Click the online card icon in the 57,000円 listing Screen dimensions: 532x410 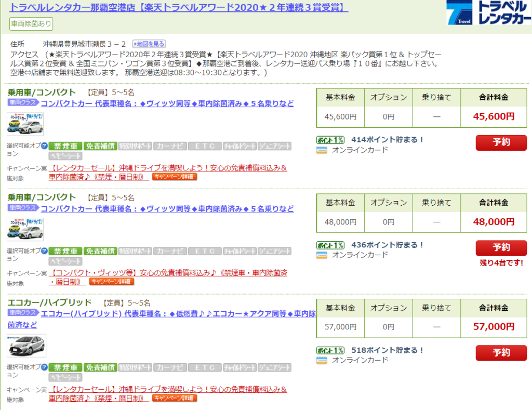pos(322,361)
